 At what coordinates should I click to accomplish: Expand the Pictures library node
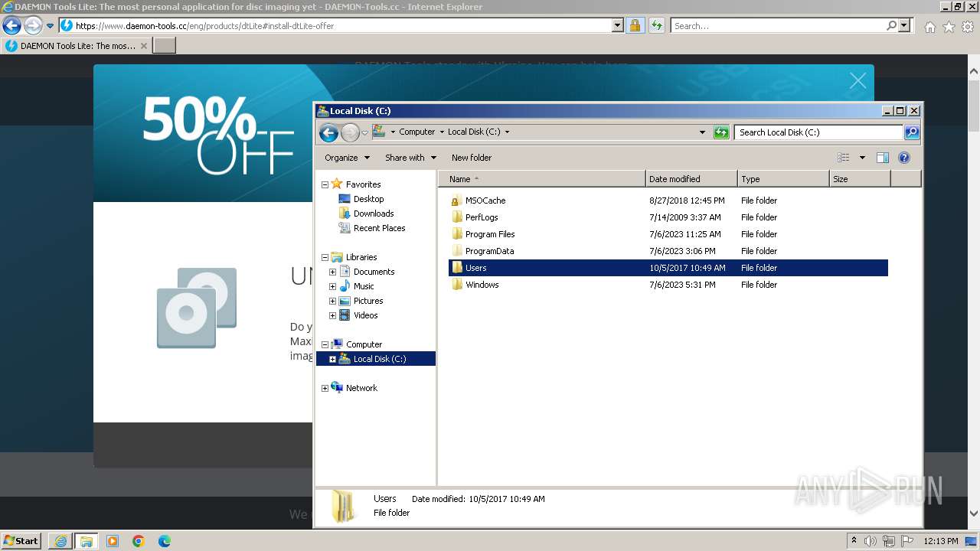[332, 301]
